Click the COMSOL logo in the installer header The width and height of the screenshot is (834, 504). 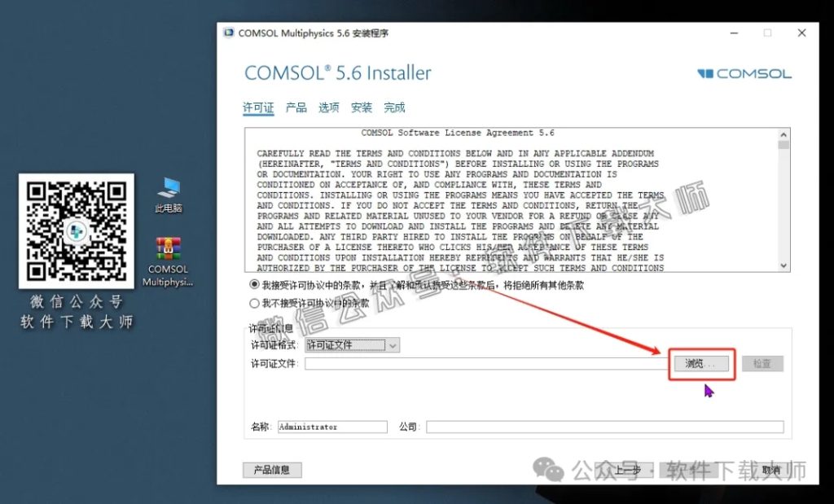(744, 73)
